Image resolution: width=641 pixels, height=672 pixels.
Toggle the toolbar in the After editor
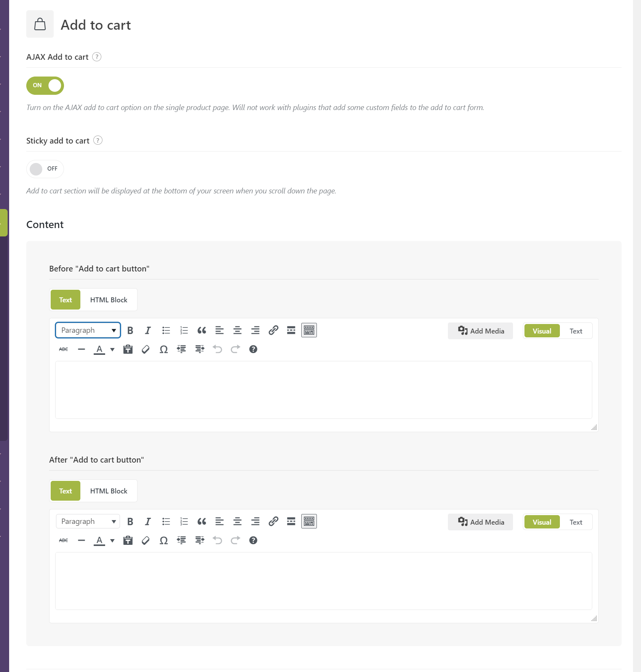tap(309, 522)
